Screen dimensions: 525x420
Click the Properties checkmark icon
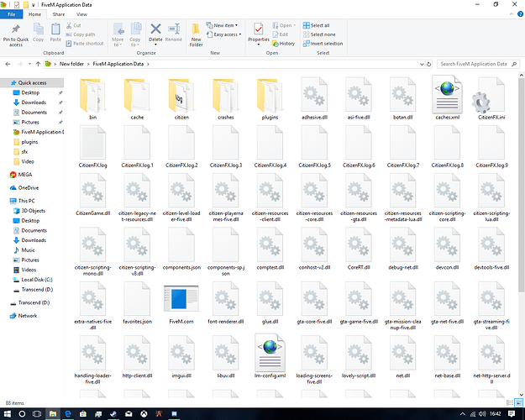click(x=259, y=29)
